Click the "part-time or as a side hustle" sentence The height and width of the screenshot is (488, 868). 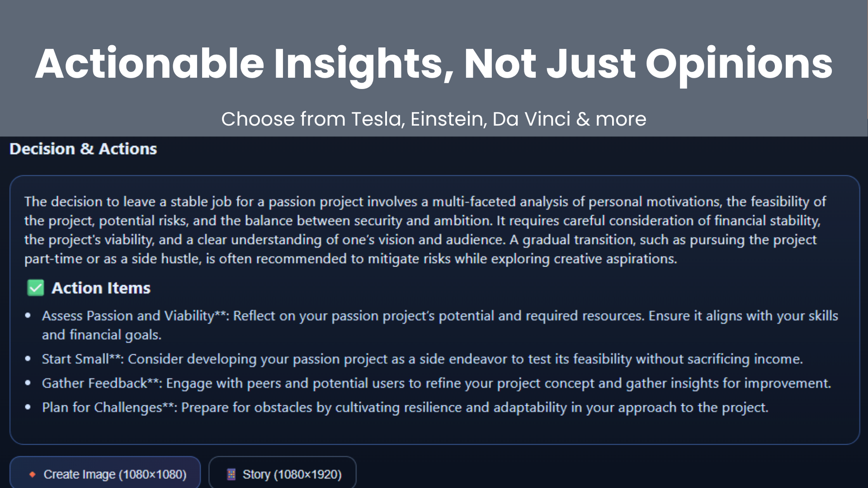click(x=350, y=259)
